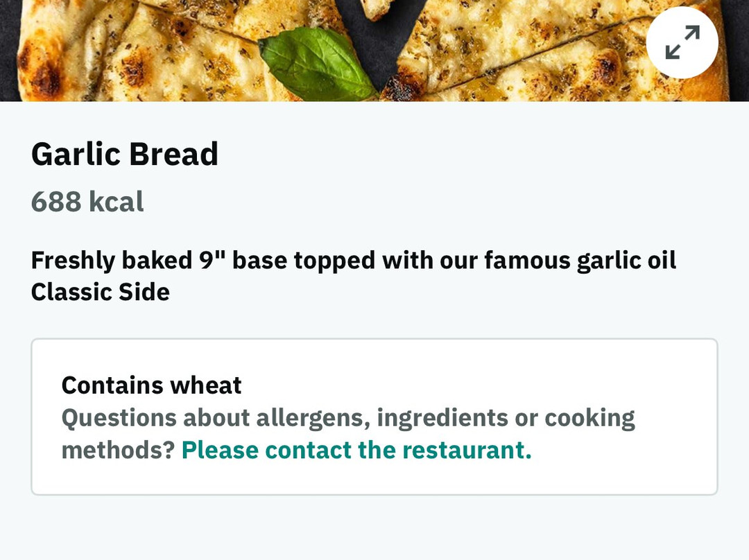Click the '688 kcal' calorie label
The height and width of the screenshot is (560, 749).
coord(87,202)
